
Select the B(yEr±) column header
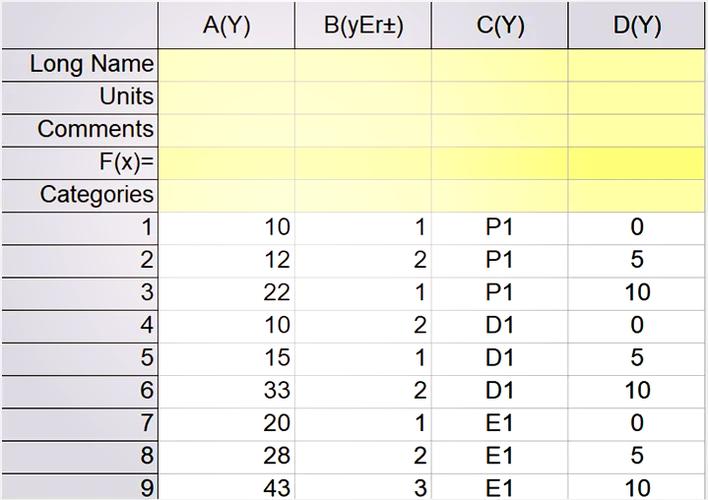363,26
